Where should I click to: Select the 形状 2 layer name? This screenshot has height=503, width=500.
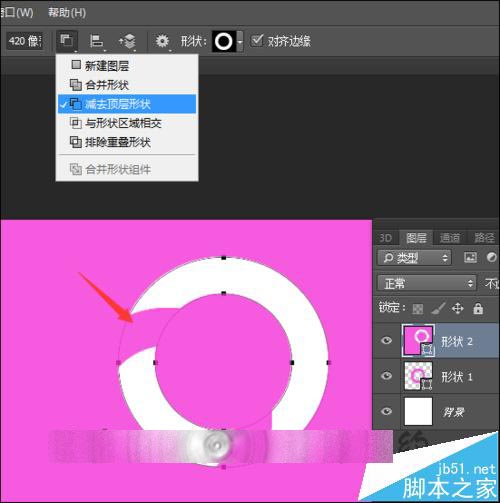pyautogui.click(x=457, y=341)
